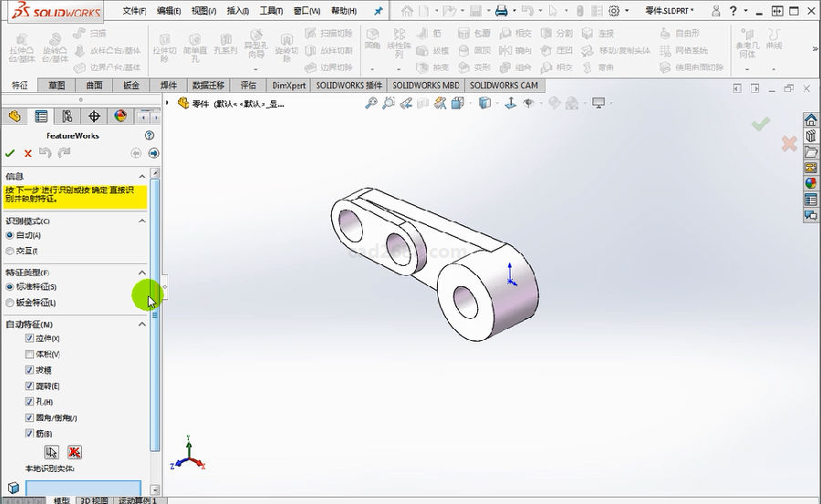
Task: Open the Options gear icon
Action: click(614, 11)
